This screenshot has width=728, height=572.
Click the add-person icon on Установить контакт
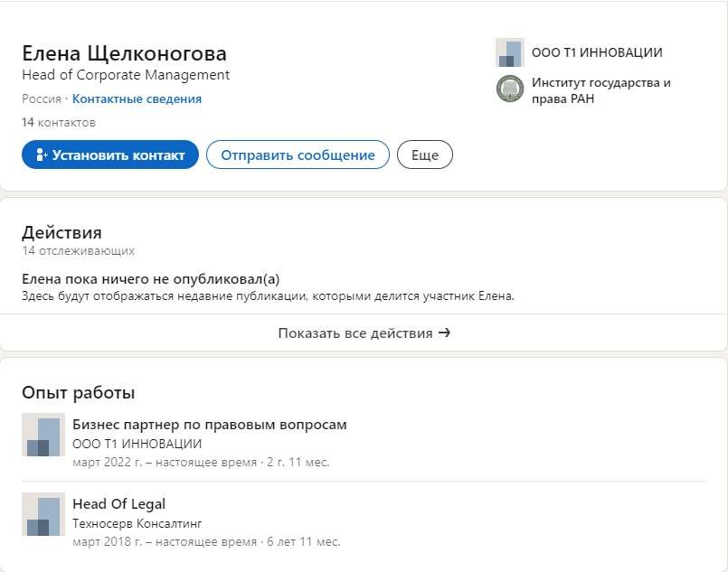42,155
